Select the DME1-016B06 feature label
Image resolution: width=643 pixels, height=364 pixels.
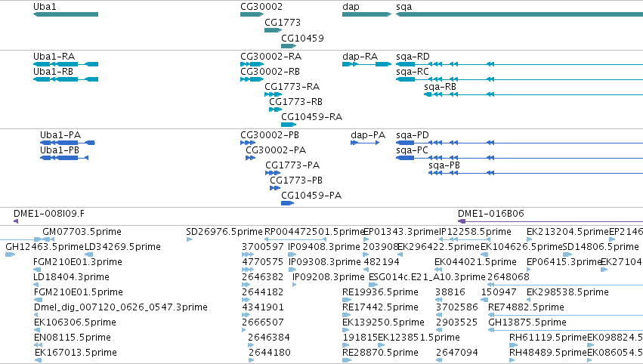click(490, 214)
